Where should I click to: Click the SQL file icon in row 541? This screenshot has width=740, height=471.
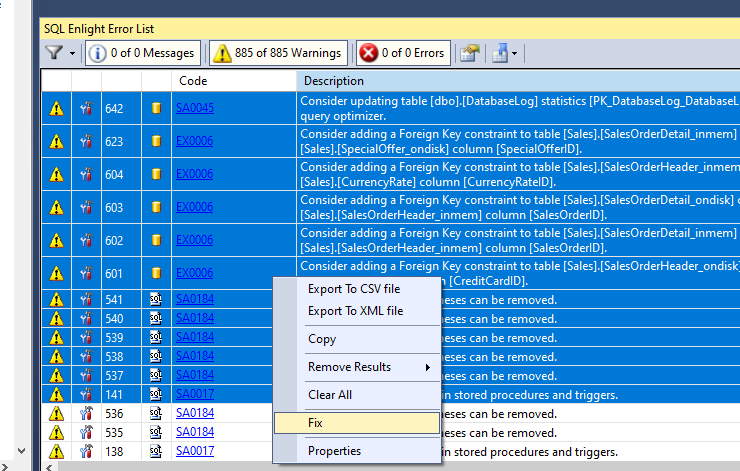coord(156,299)
